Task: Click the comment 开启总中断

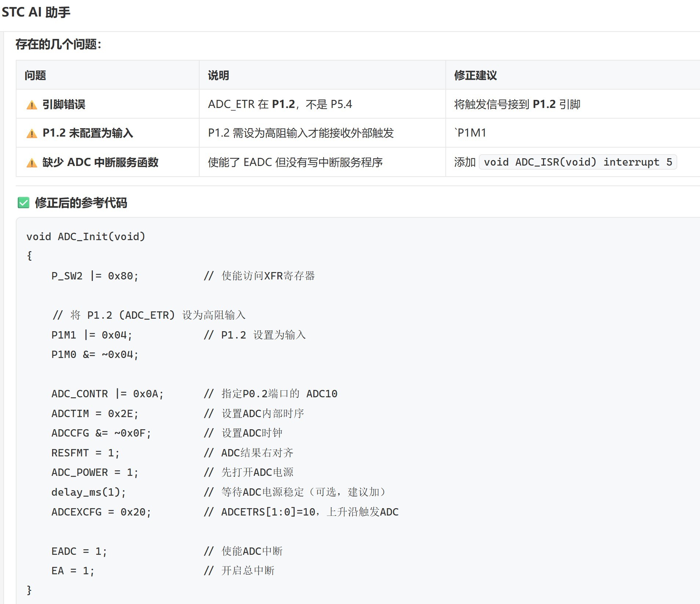Action: coord(239,571)
